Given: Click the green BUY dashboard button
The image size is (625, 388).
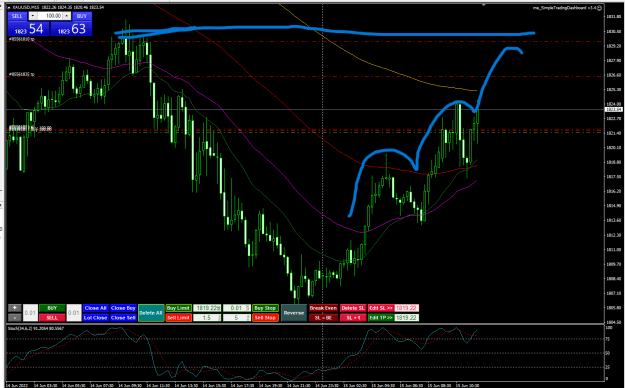Looking at the screenshot, I should 52,308.
